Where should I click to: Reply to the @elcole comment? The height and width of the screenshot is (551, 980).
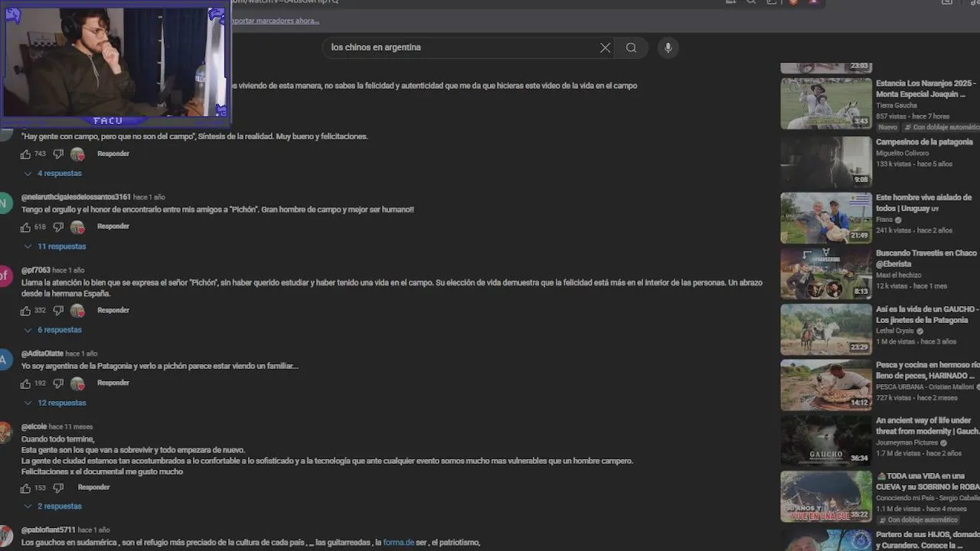coord(94,487)
